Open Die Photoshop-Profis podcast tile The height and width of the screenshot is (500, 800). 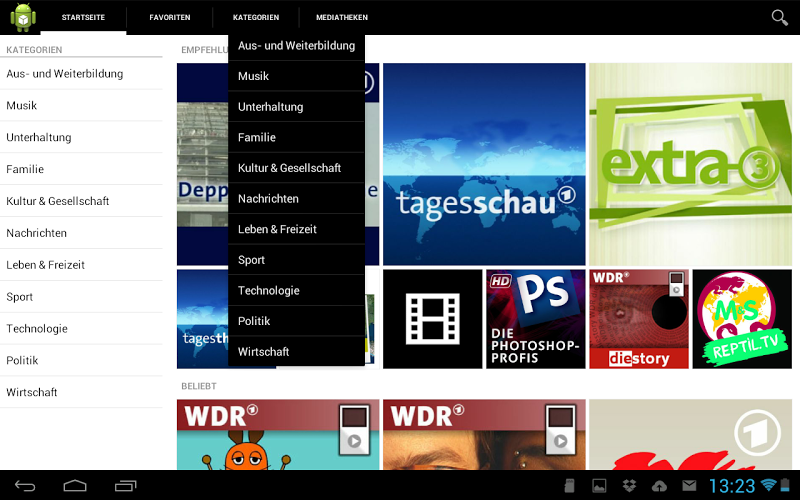point(536,319)
